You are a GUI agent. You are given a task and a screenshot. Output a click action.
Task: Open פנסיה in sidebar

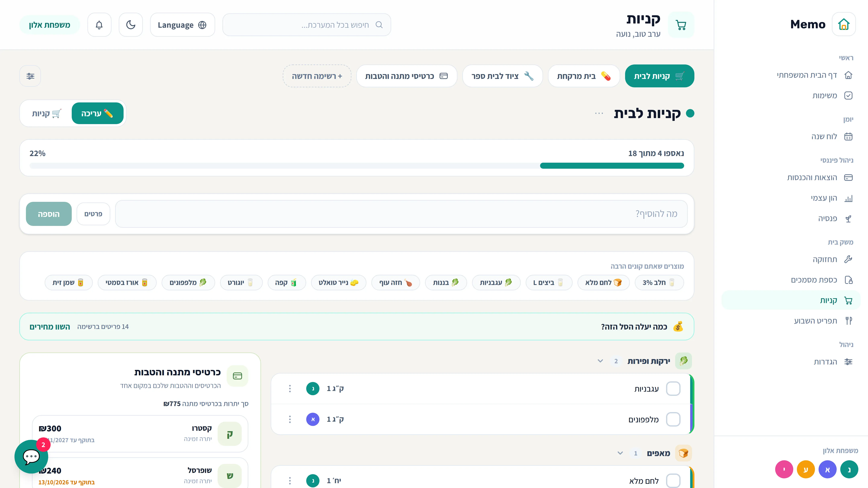791,218
